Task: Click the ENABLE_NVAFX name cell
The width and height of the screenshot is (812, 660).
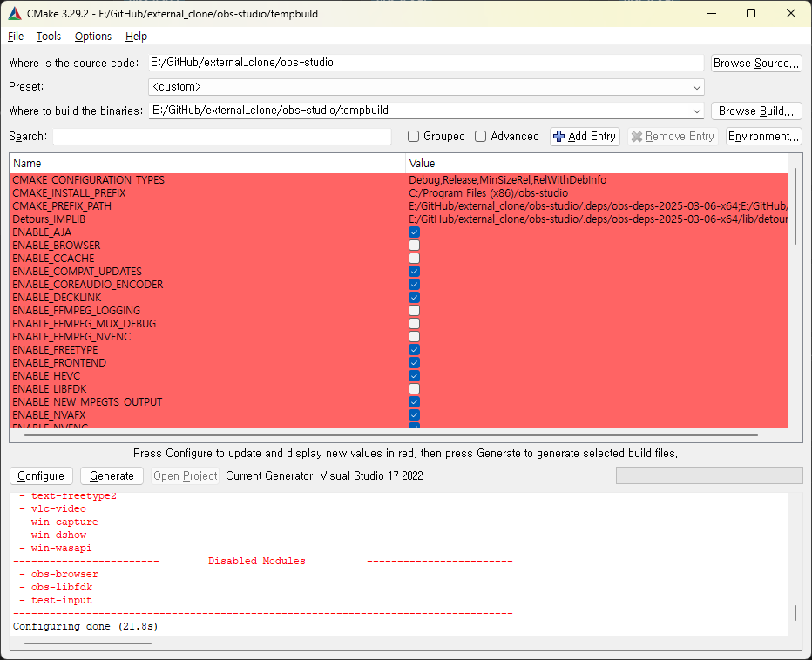Action: pos(49,415)
